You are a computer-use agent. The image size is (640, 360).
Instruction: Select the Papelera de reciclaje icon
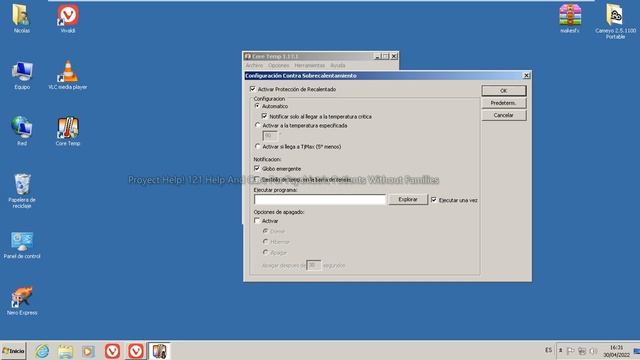[22, 191]
